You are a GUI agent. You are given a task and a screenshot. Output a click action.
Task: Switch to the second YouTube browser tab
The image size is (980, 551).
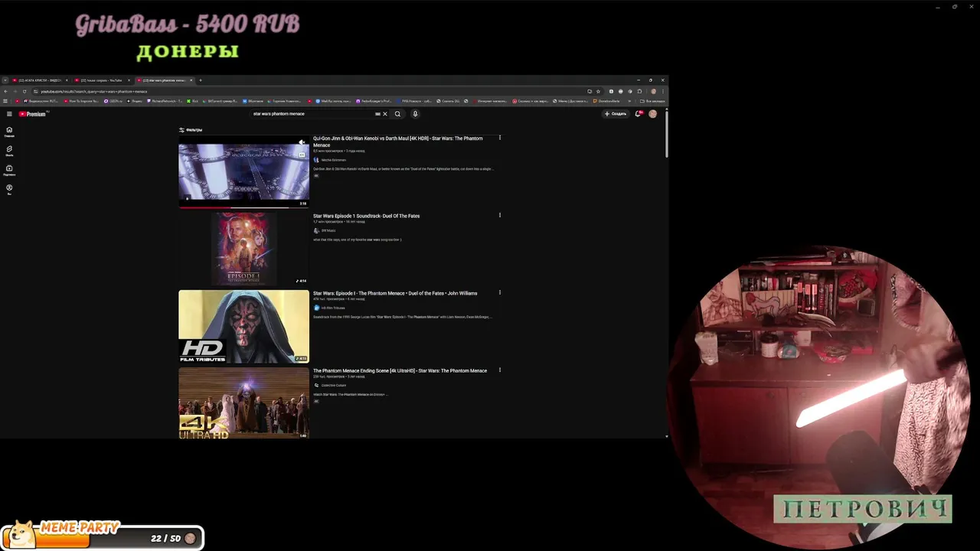click(101, 80)
